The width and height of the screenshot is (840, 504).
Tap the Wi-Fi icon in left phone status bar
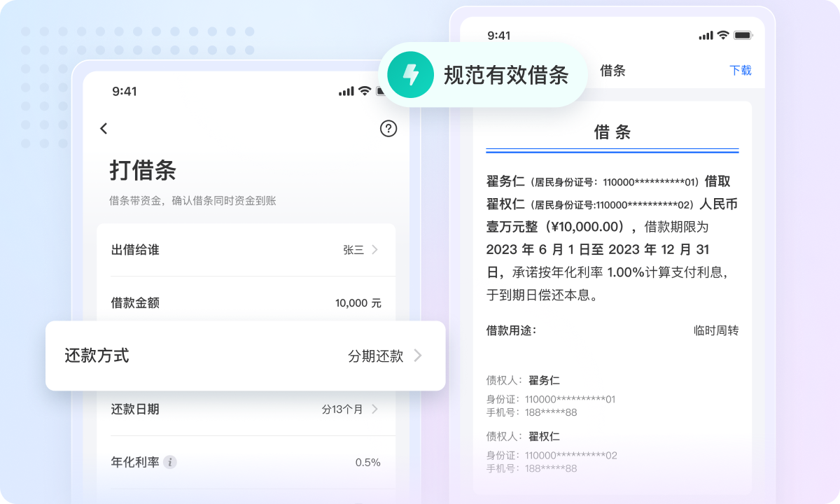coord(365,91)
